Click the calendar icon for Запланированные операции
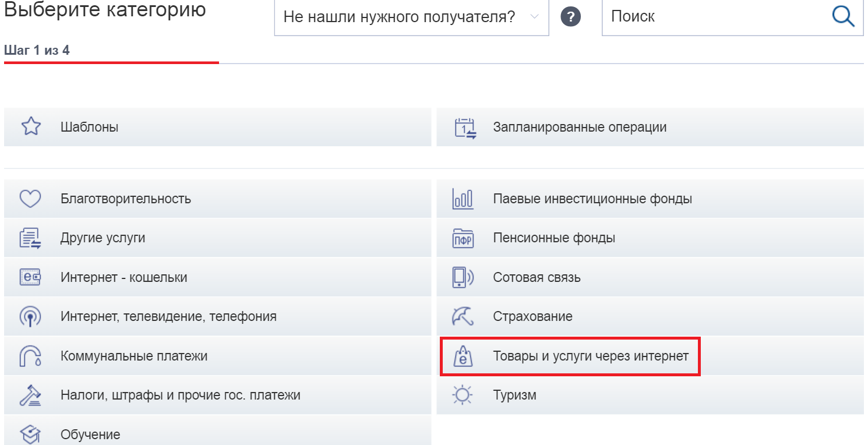868x445 pixels. click(465, 128)
